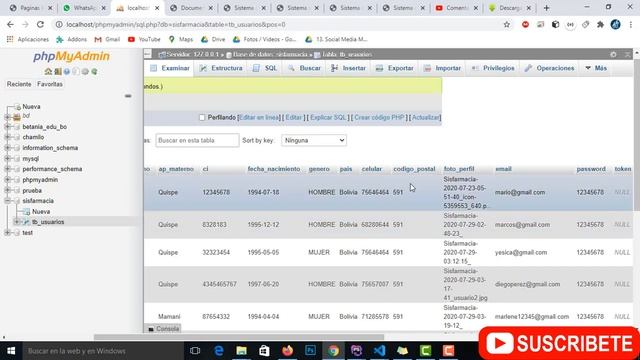Click the Actualizar link
Viewport: 640px width, 360px height.
tap(426, 118)
